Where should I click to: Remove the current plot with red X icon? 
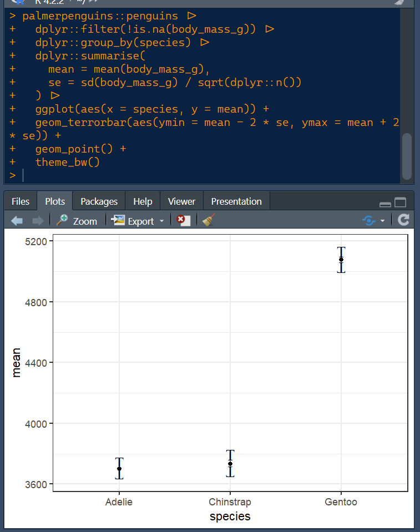[x=183, y=221]
